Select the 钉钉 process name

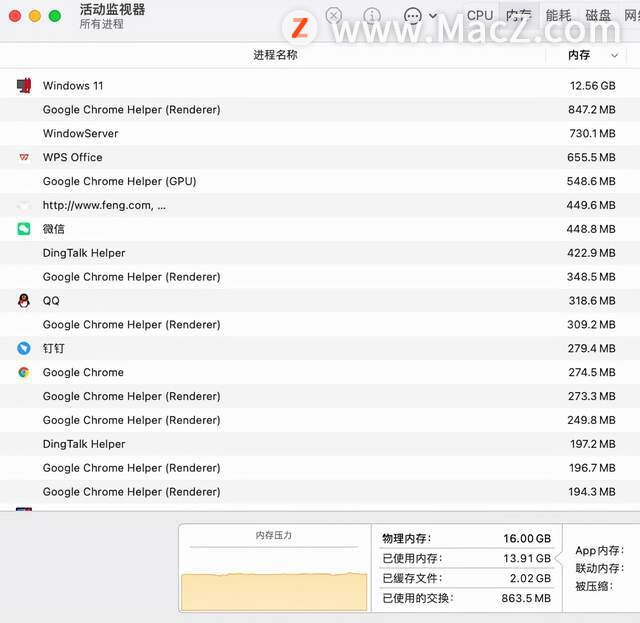(53, 348)
